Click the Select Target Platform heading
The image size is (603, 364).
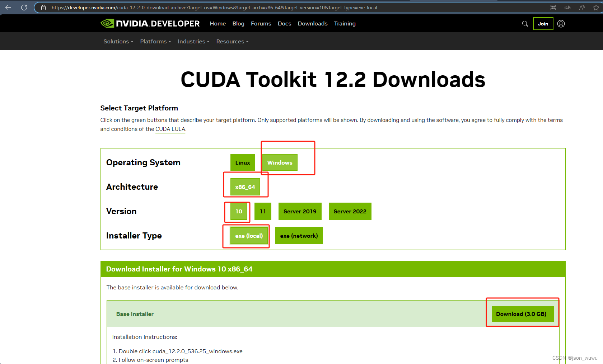[x=139, y=108]
